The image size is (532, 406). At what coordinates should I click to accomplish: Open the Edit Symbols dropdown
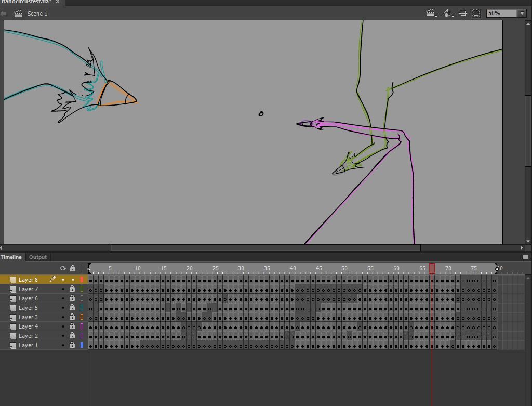(448, 13)
